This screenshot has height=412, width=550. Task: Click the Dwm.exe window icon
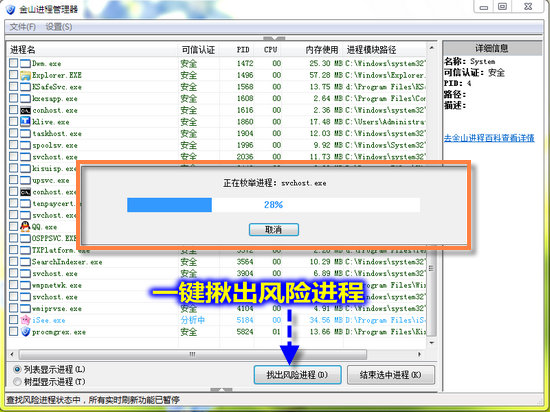25,63
